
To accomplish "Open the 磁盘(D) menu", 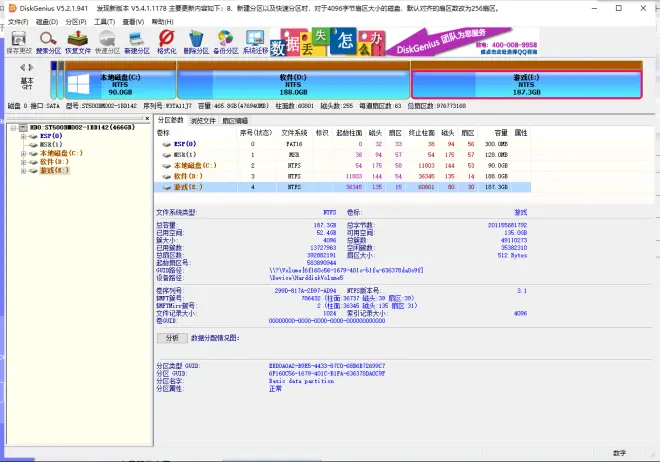I will click(x=47, y=22).
